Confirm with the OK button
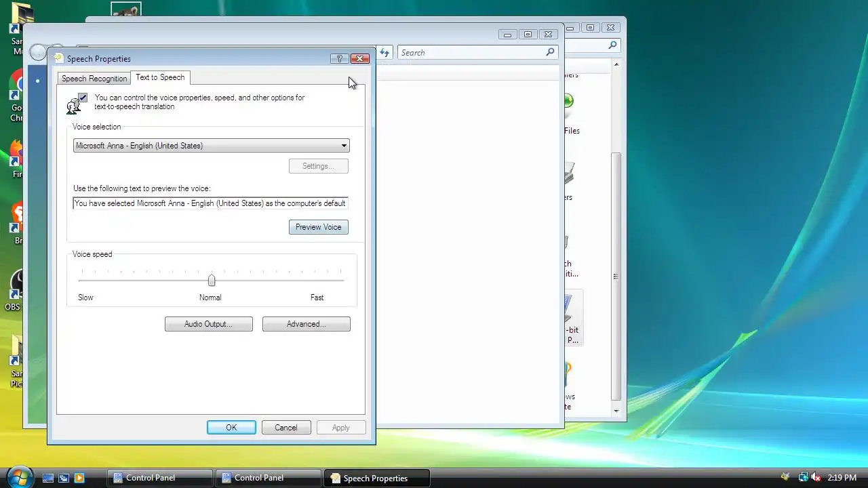The height and width of the screenshot is (488, 868). (231, 428)
